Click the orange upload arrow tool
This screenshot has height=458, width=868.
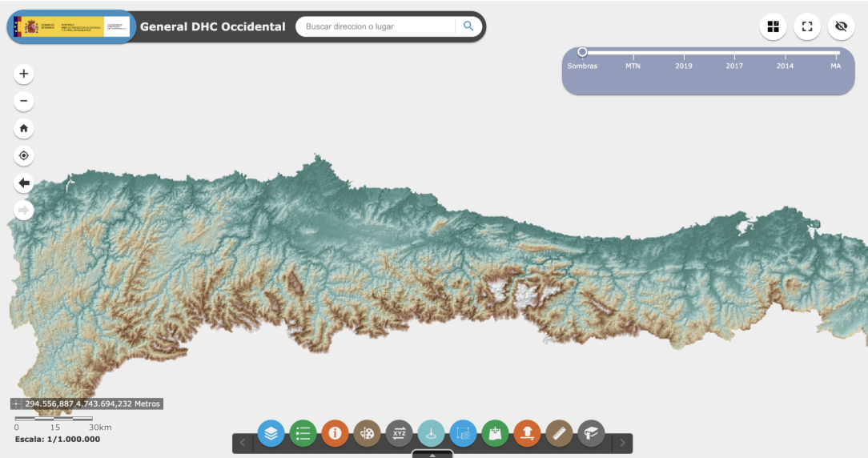[527, 434]
